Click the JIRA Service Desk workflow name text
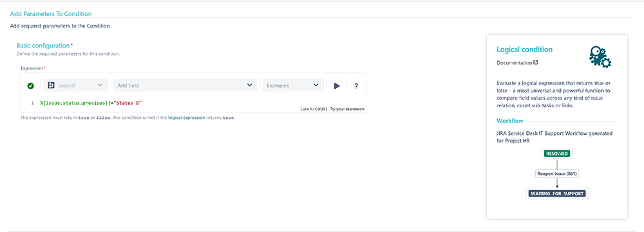The image size is (644, 232). click(555, 137)
